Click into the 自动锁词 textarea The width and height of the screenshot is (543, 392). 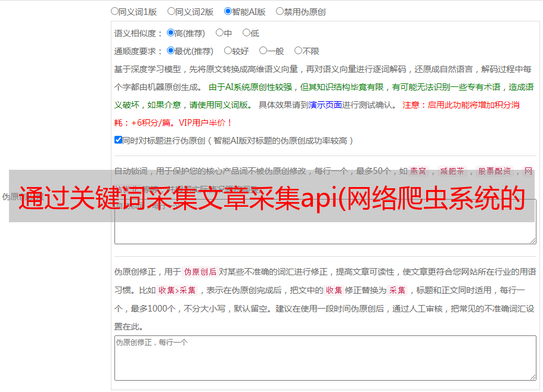coord(325,222)
